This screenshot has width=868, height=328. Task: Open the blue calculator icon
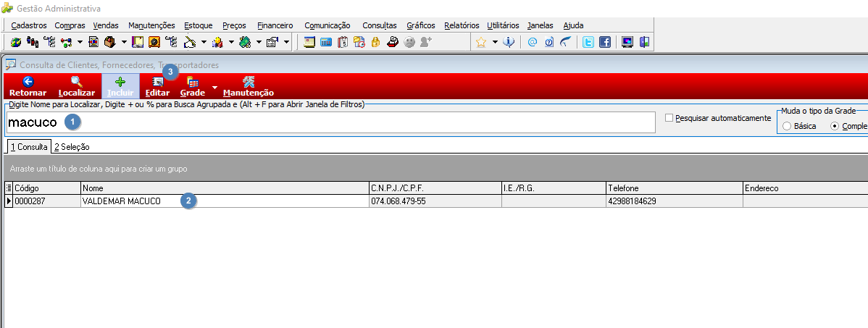[326, 42]
